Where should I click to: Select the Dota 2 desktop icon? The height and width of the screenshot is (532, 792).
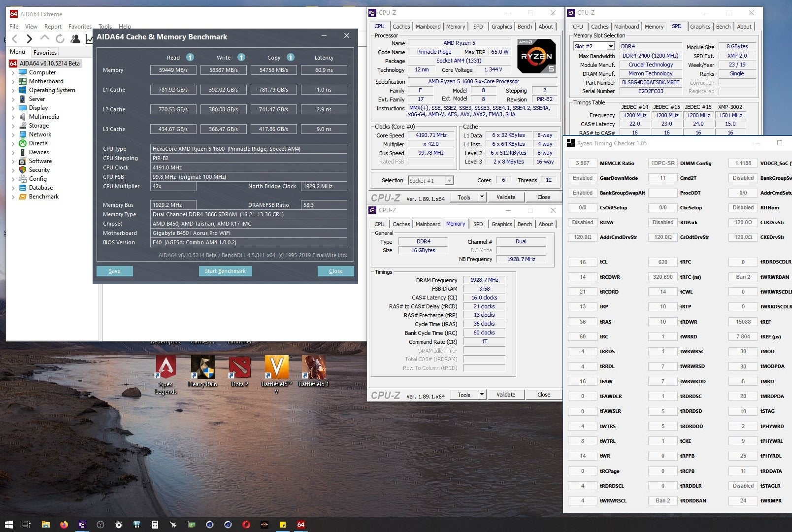[239, 371]
